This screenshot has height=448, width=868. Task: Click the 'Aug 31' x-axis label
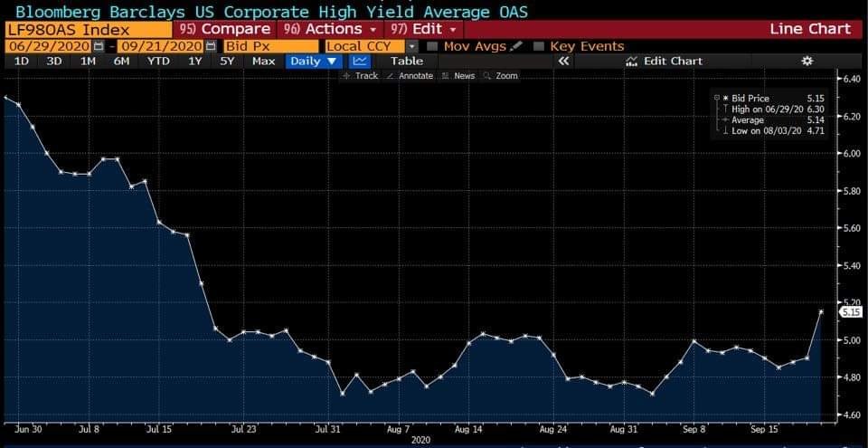[624, 429]
